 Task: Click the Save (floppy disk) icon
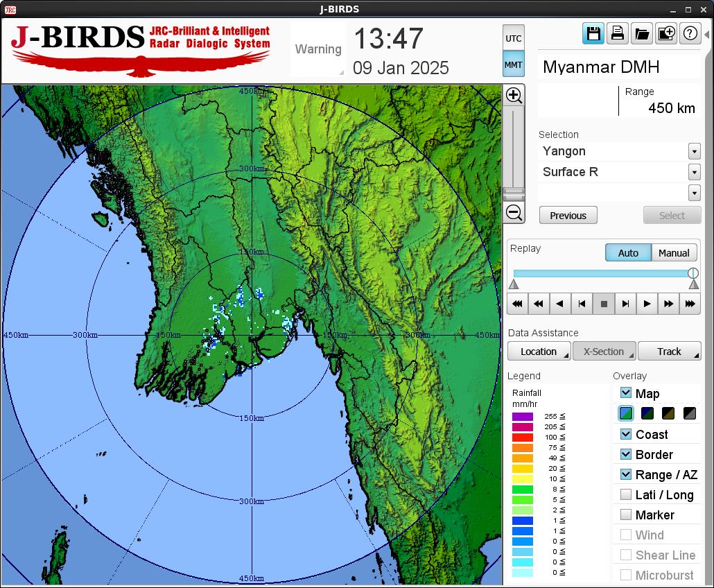tap(593, 34)
